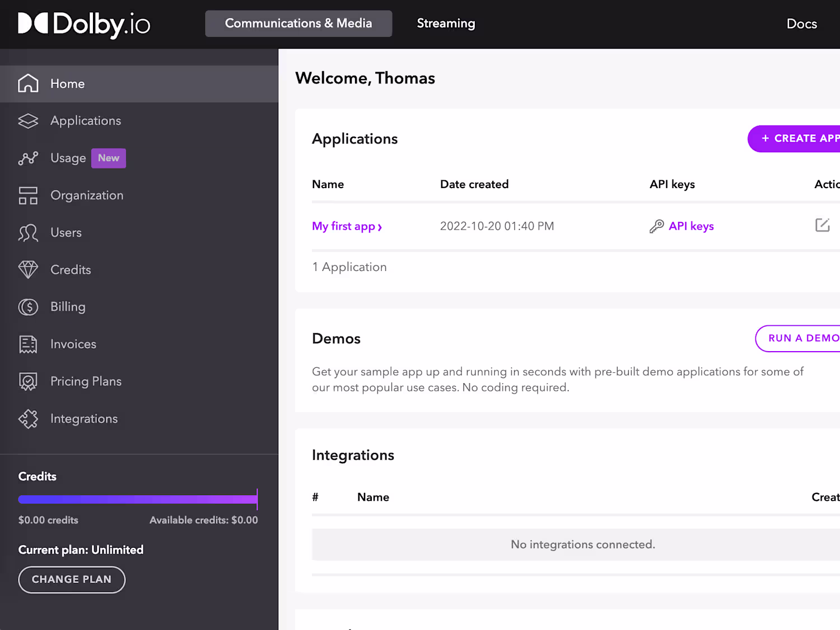Viewport: 840px width, 630px height.
Task: Click the API keys column header
Action: coord(672,184)
